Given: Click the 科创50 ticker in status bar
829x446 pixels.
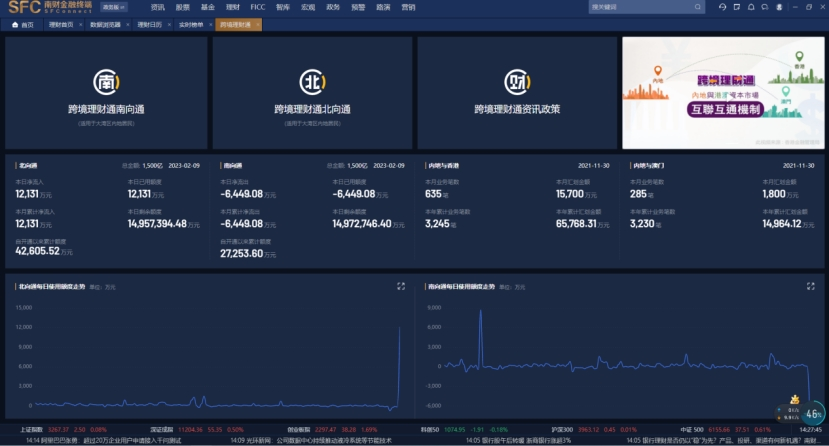Looking at the screenshot, I should (464, 430).
